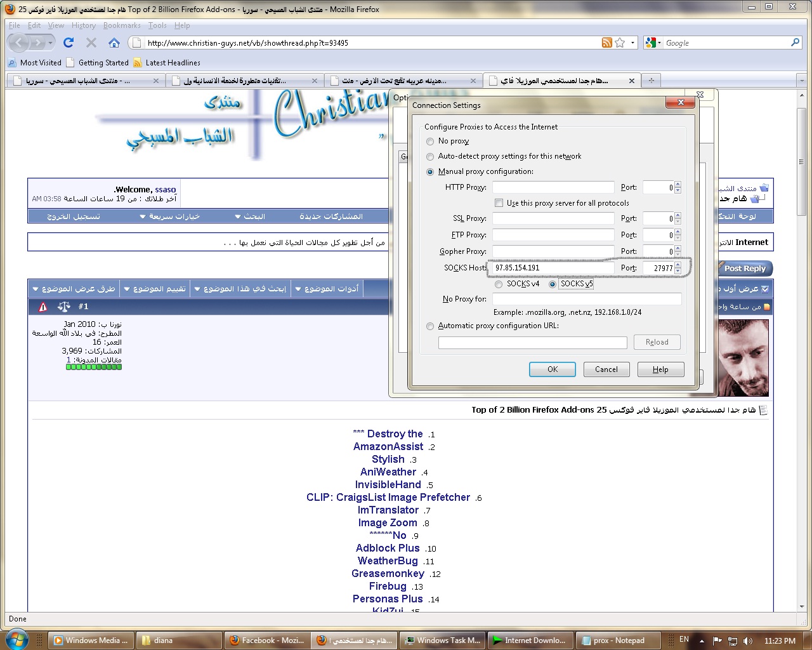Click the RSS feed icon in address bar

click(607, 43)
